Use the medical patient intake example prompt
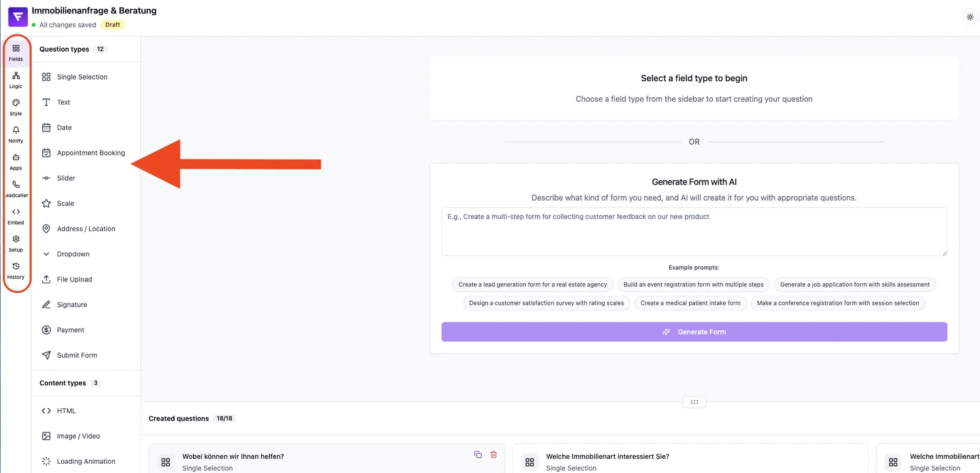The height and width of the screenshot is (473, 980). click(x=690, y=303)
